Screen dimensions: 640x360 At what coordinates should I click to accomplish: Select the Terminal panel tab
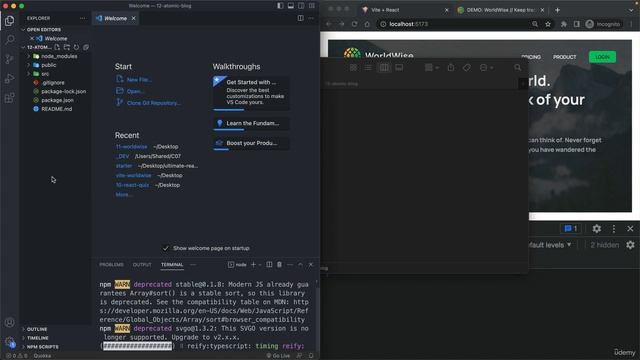click(172, 264)
